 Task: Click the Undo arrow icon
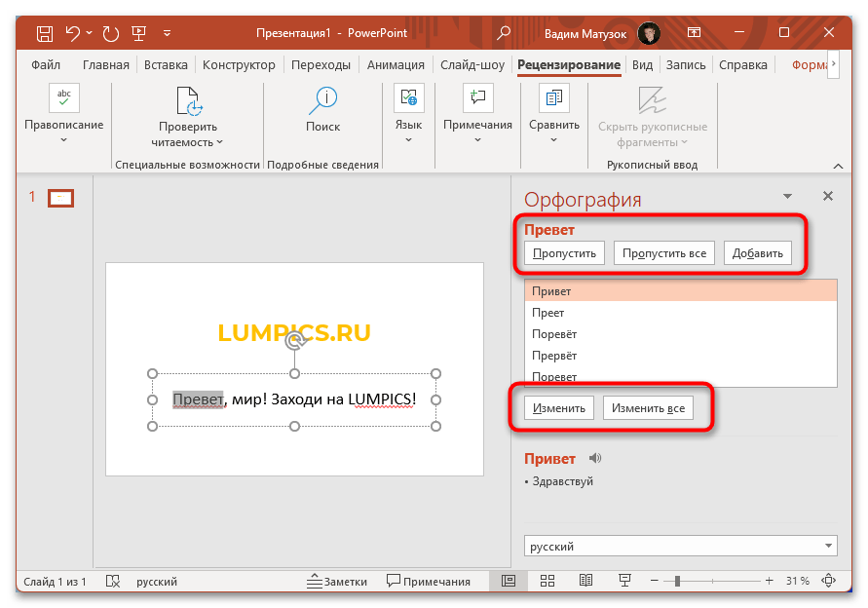pyautogui.click(x=72, y=33)
